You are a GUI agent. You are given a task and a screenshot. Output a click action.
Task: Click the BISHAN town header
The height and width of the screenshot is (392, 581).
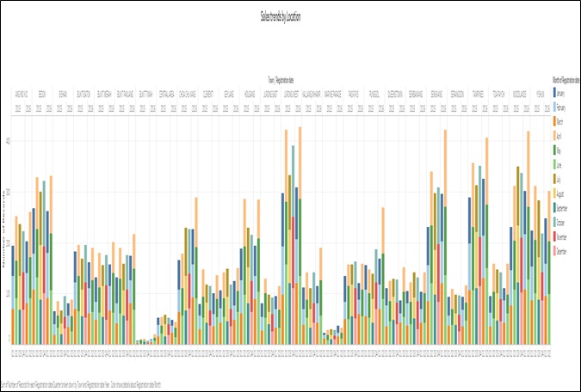[x=63, y=95]
